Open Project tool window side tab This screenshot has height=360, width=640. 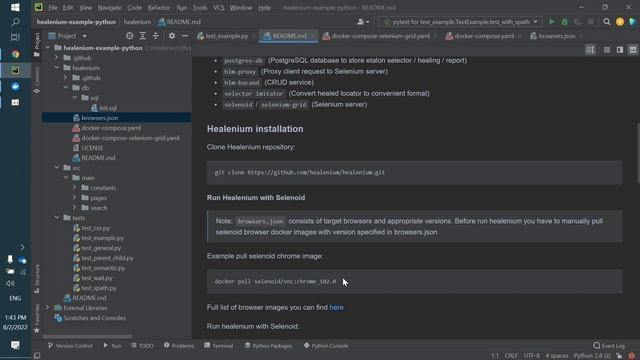coord(37,45)
